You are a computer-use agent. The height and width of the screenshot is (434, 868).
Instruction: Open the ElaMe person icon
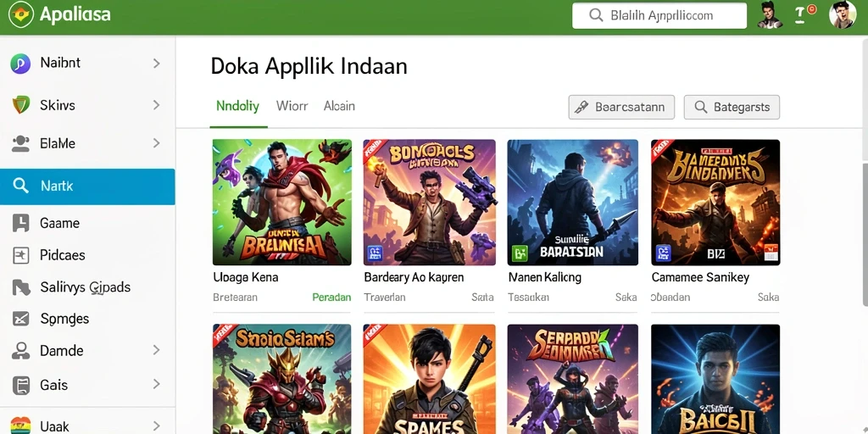pos(20,144)
